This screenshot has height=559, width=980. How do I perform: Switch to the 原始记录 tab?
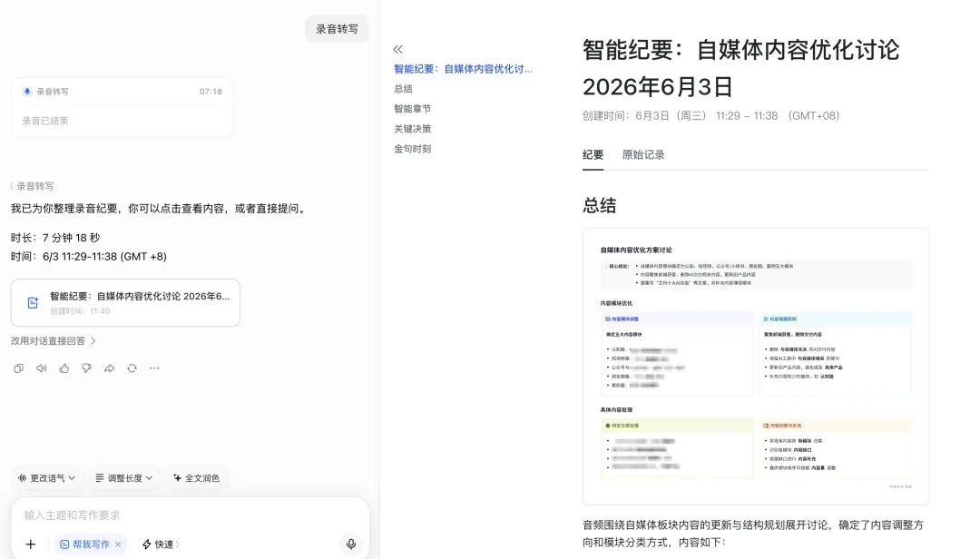point(643,154)
